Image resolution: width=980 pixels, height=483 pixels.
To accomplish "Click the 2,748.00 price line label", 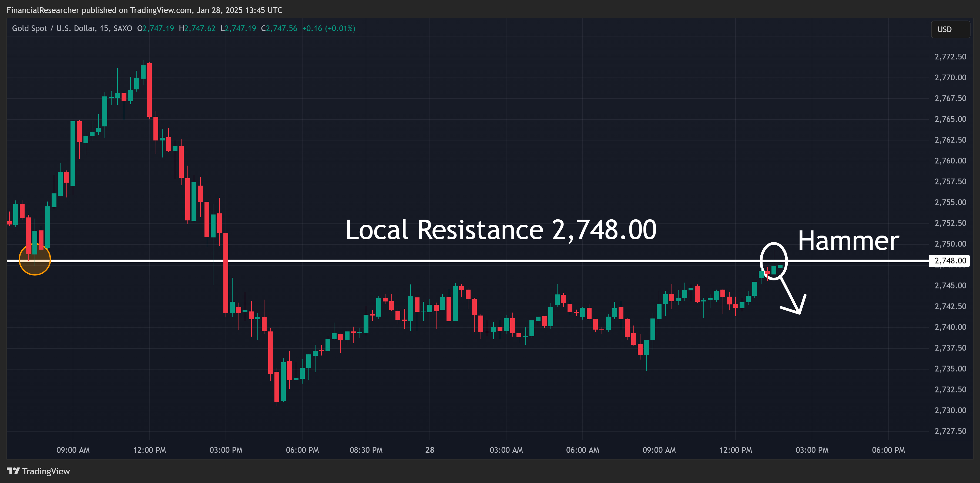I will 950,260.
